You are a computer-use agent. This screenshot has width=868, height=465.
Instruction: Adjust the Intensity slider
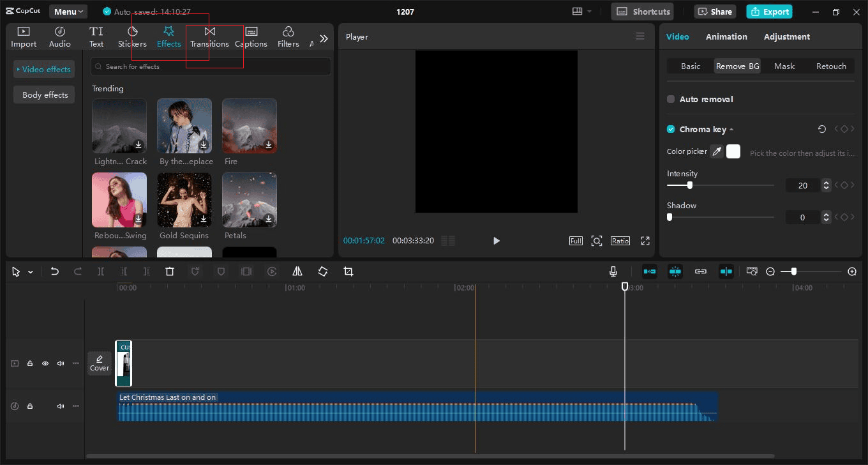[721, 185]
